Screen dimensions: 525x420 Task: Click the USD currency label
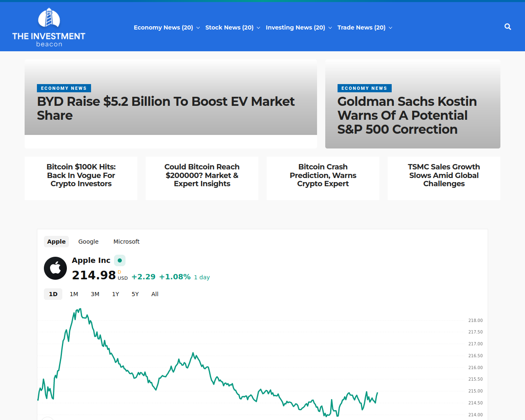pyautogui.click(x=123, y=278)
